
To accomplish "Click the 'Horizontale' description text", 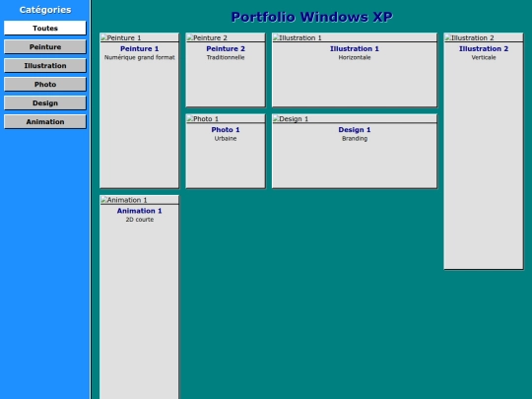I will coord(355,57).
